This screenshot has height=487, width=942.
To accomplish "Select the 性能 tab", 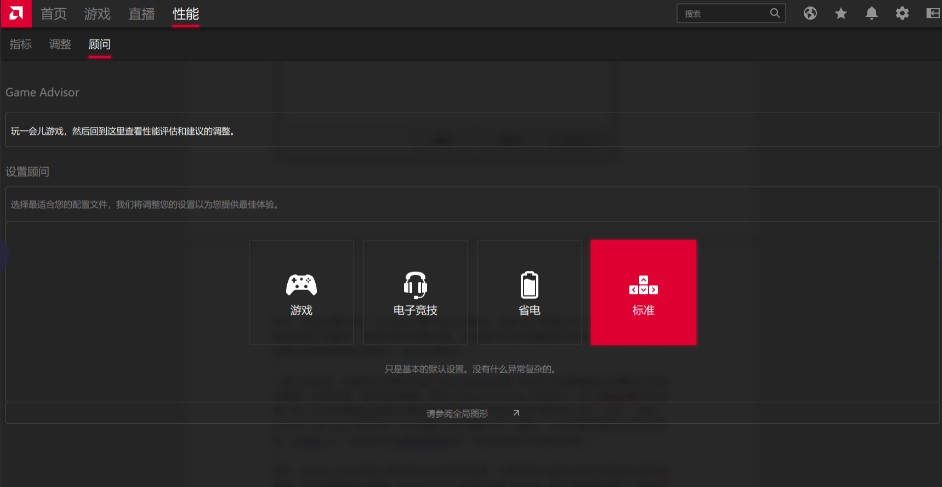I will point(186,13).
